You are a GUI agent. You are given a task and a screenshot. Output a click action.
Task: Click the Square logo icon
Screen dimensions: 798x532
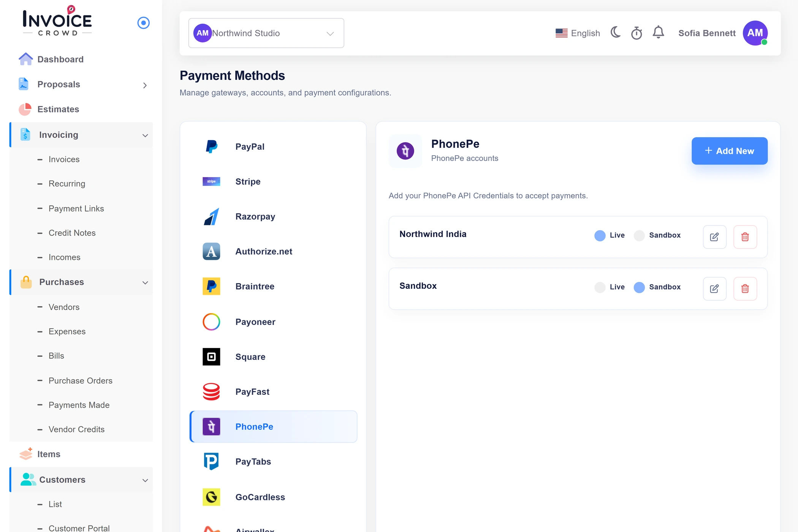pyautogui.click(x=211, y=357)
